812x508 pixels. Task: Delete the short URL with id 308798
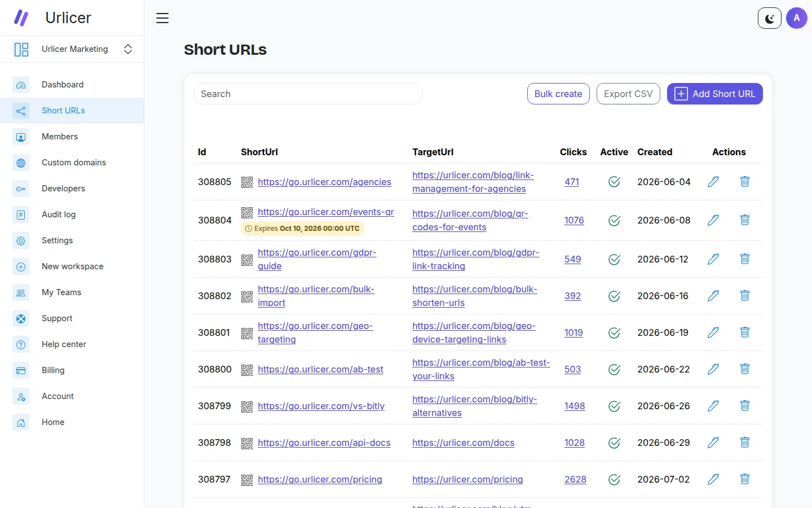tap(745, 443)
